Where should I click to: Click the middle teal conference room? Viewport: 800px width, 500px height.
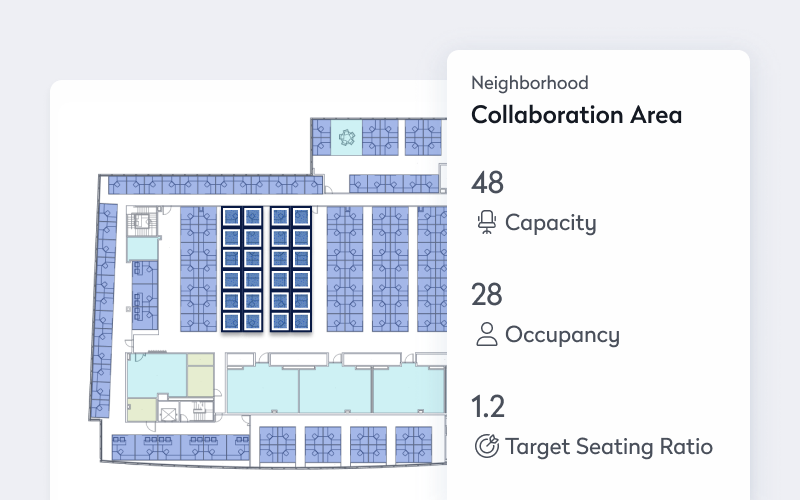335,389
